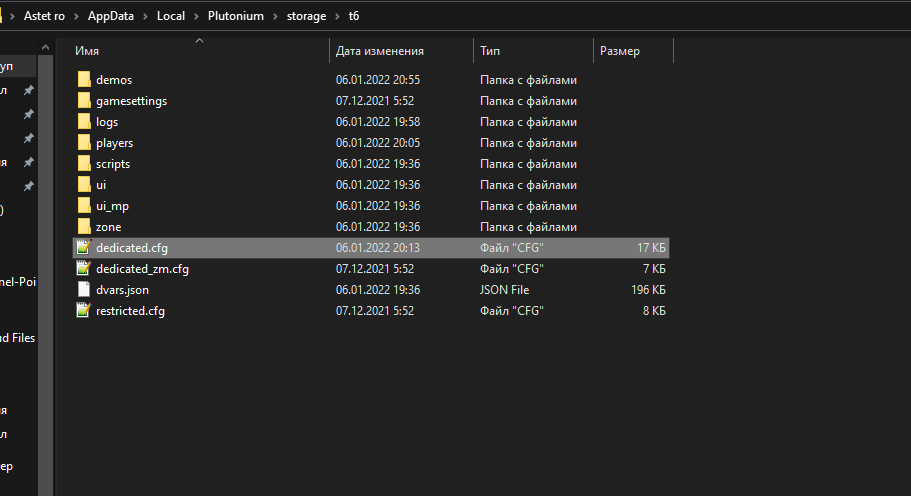The image size is (911, 496).
Task: Click the dedicated.cfg file icon
Action: (84, 248)
